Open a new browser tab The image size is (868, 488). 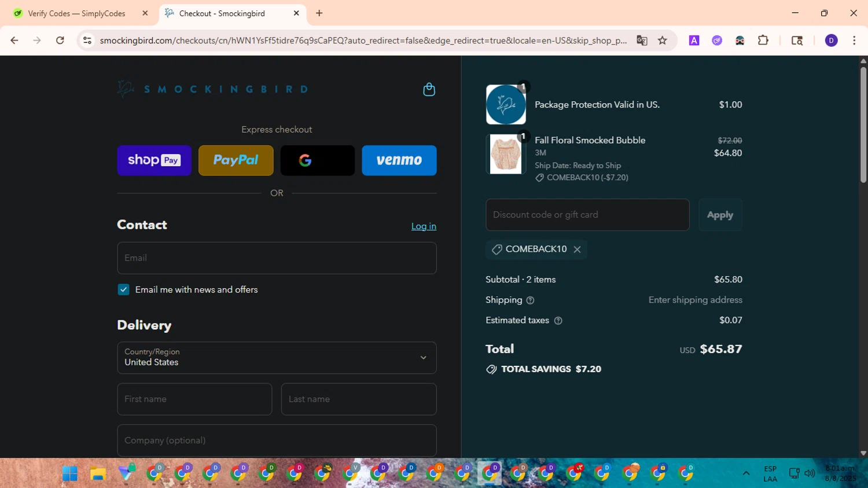tap(319, 13)
